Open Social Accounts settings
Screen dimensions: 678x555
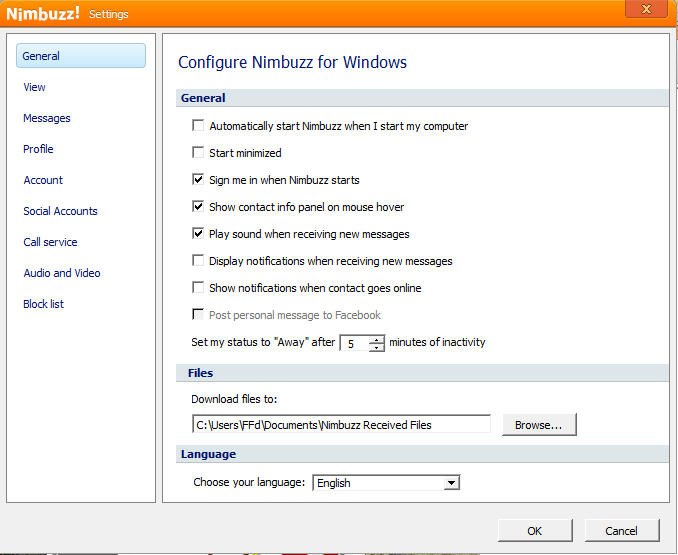click(61, 211)
